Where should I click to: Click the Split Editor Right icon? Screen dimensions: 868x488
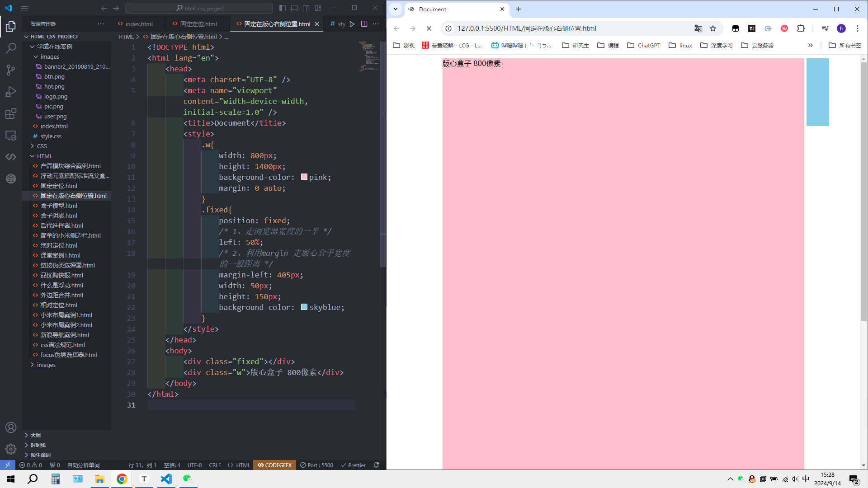[x=364, y=24]
